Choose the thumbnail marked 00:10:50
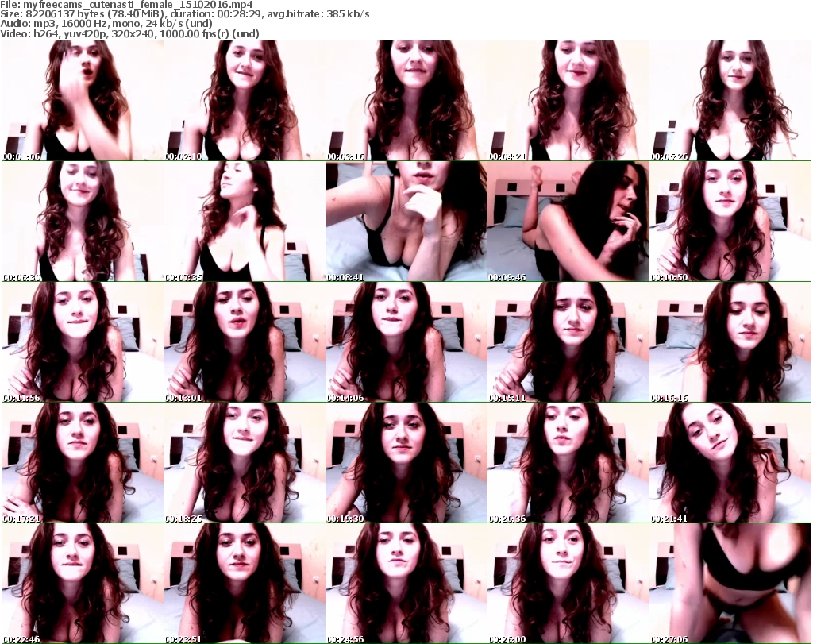 click(730, 222)
